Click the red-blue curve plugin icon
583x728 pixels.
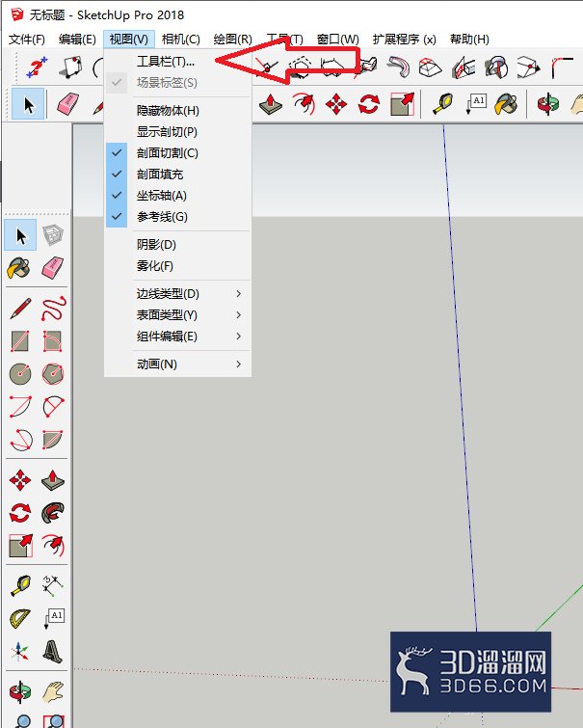point(37,67)
